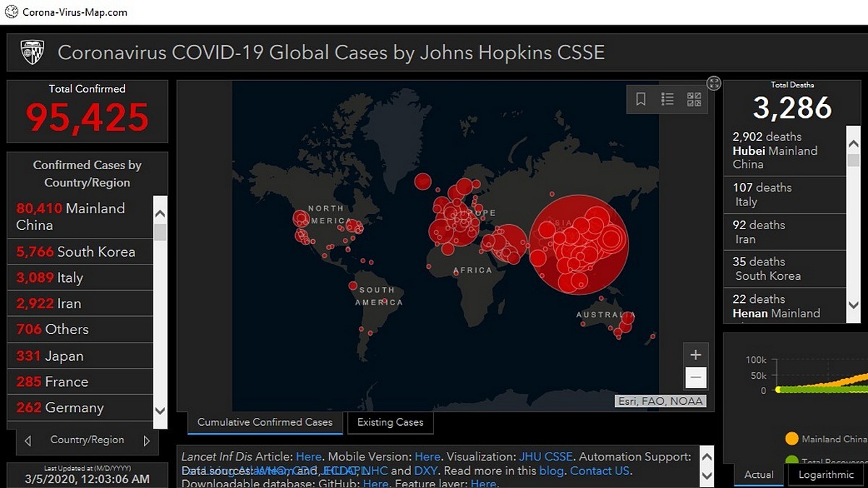
Task: Expand the map to fullscreen
Action: coord(714,83)
